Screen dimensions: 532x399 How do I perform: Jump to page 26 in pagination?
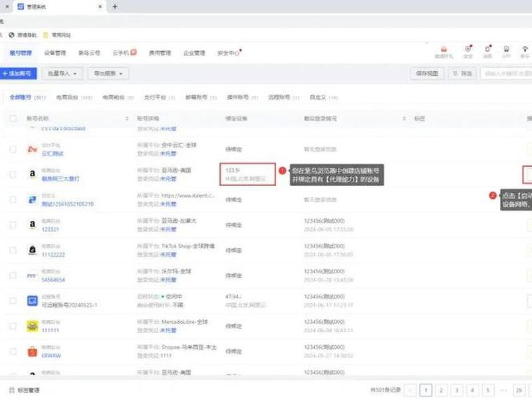(x=519, y=390)
